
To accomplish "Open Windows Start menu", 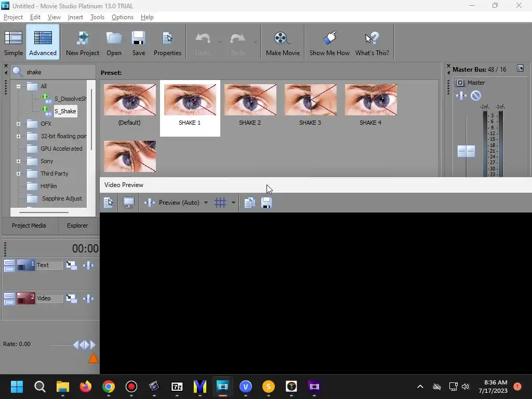I will tap(17, 387).
